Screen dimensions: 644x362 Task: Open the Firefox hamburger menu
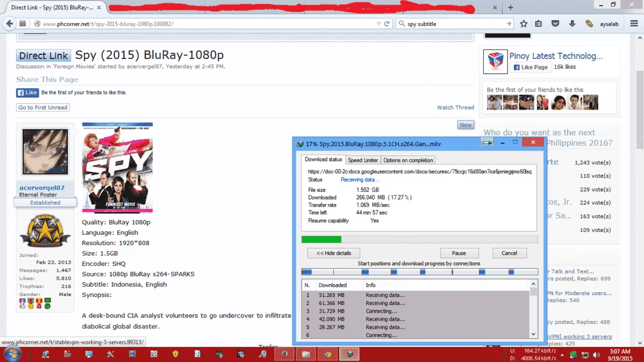(x=634, y=24)
